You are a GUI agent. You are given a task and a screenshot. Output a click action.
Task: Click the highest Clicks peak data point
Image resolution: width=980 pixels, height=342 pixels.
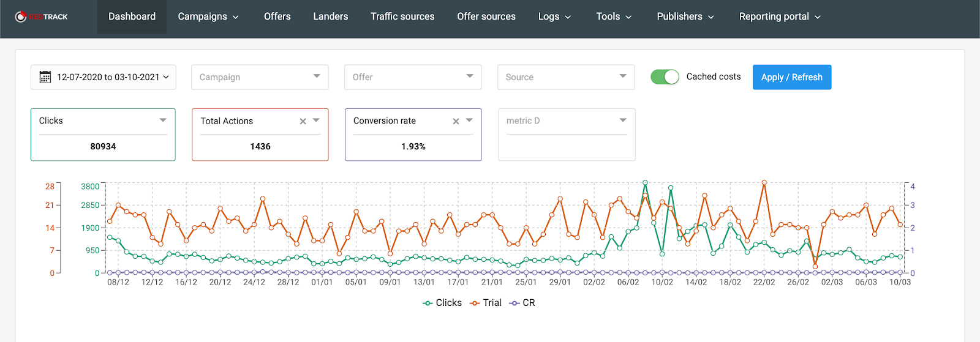pyautogui.click(x=645, y=182)
